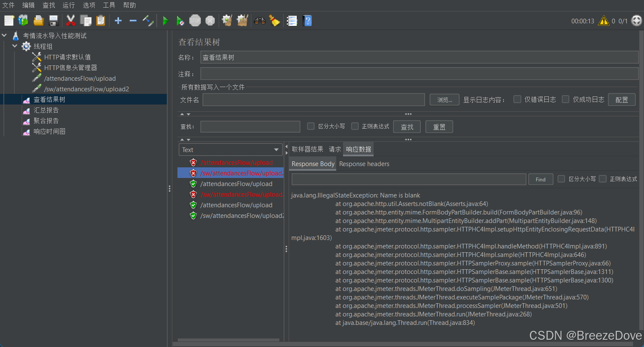The image size is (644, 347).
Task: Open a test plan file
Action: [x=39, y=20]
